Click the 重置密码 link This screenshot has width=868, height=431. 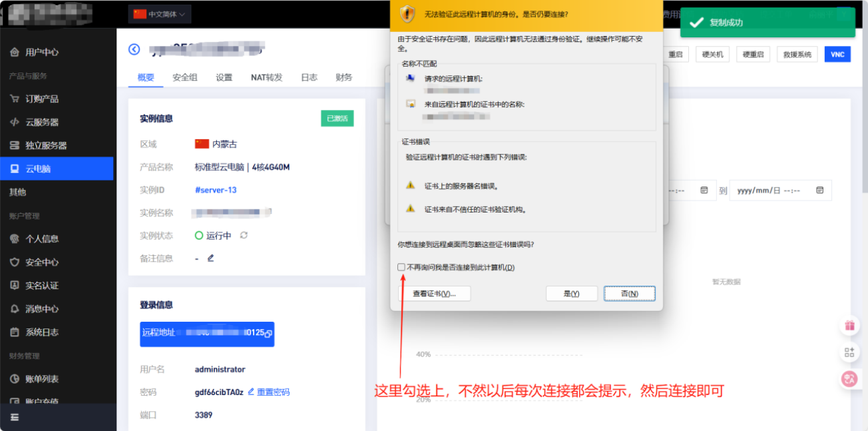(273, 392)
